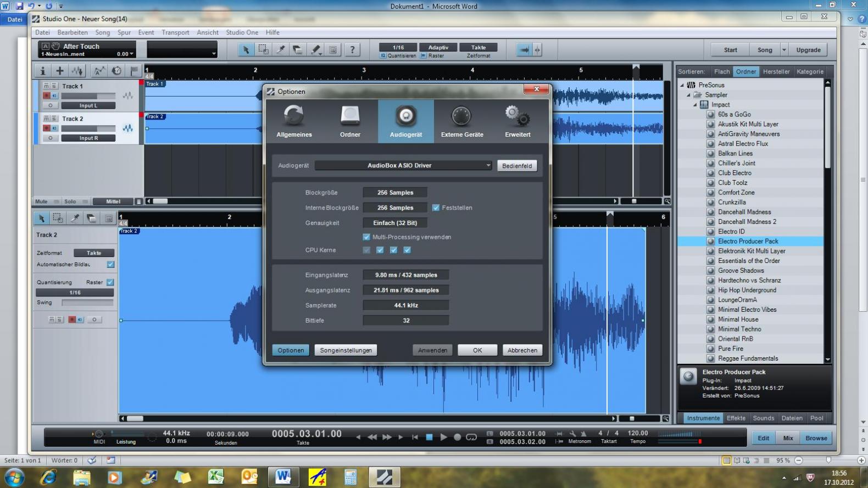Return to zero in the transport bar
Screen dimensions: 868x488
(x=415, y=437)
